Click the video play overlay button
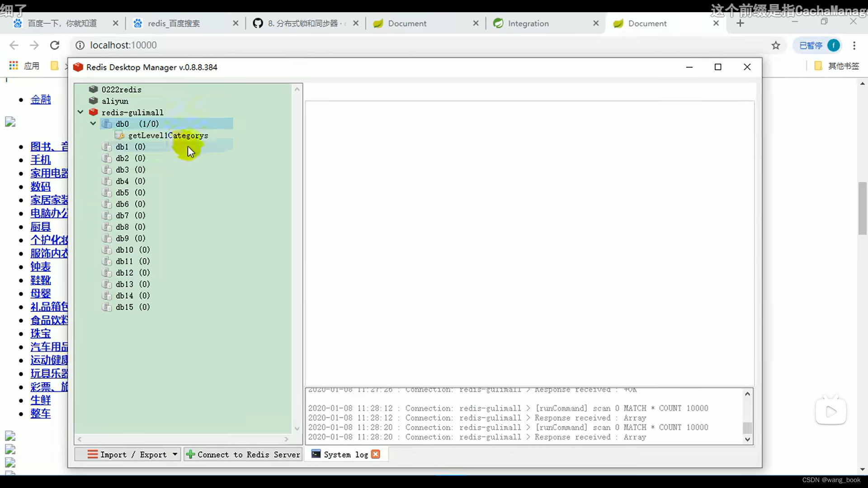The width and height of the screenshot is (868, 488). click(x=831, y=411)
